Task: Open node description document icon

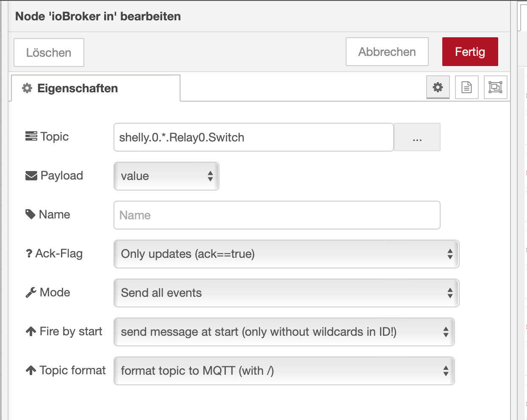Action: click(466, 87)
